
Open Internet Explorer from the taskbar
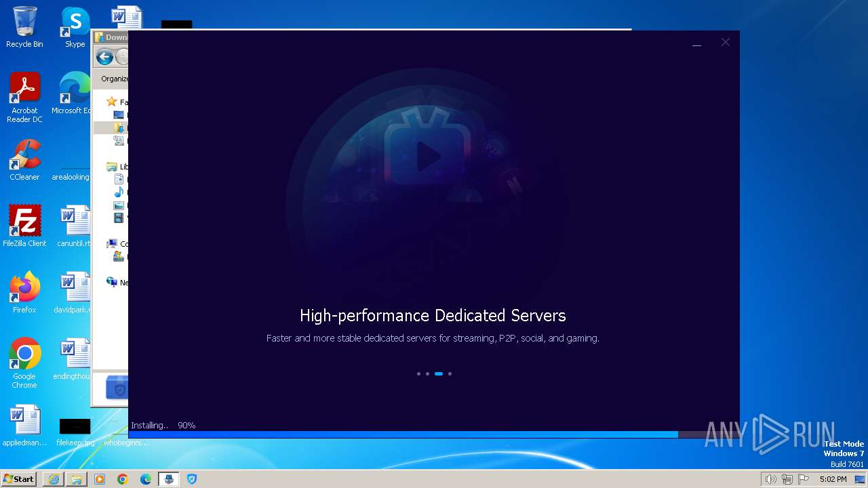coord(54,479)
